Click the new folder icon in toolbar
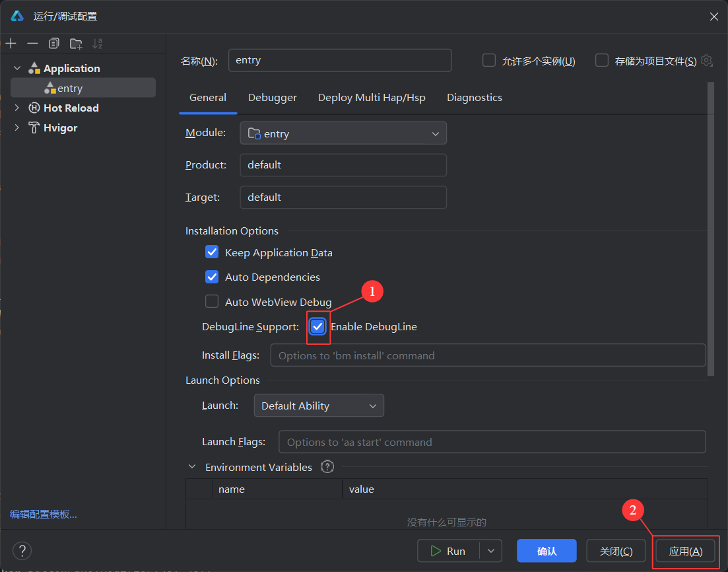 coord(76,44)
